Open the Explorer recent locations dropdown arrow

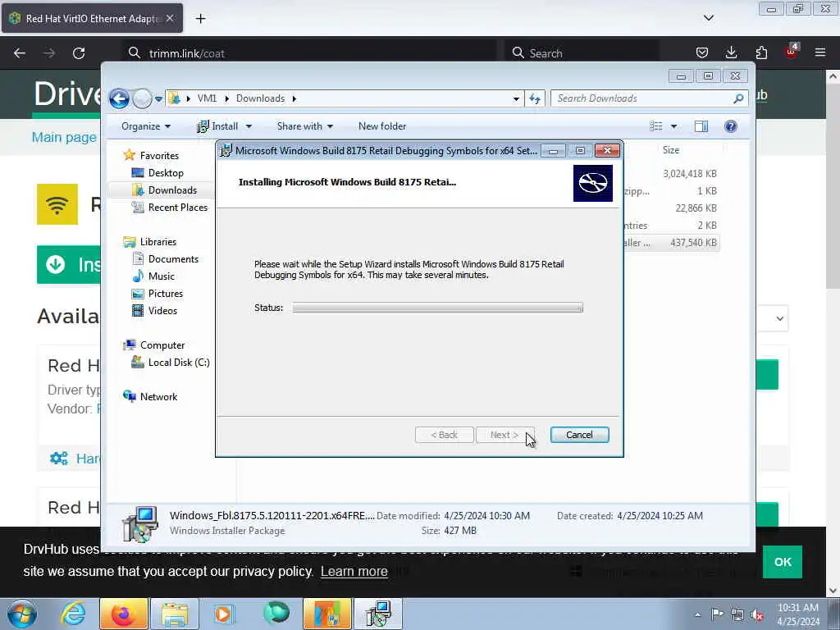point(158,99)
